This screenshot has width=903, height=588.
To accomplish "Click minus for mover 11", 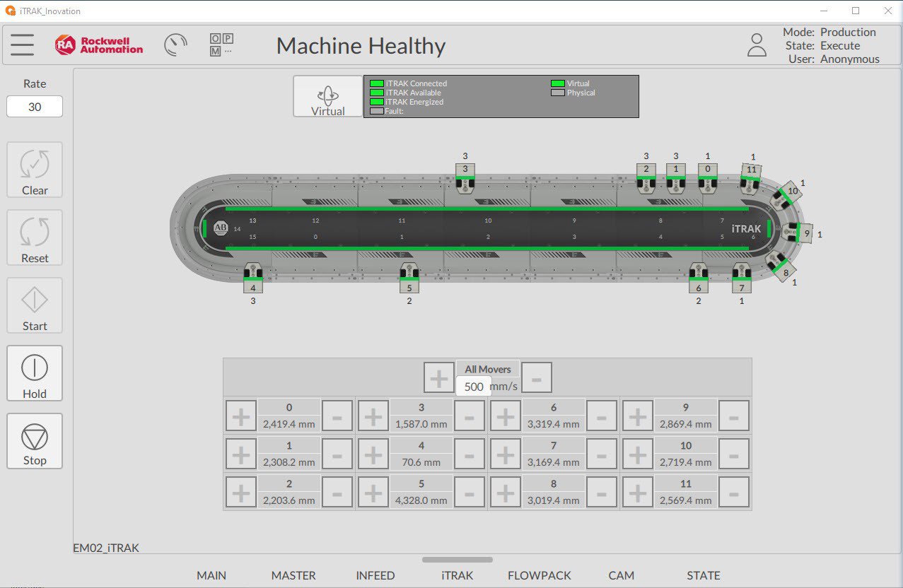I will coord(733,492).
